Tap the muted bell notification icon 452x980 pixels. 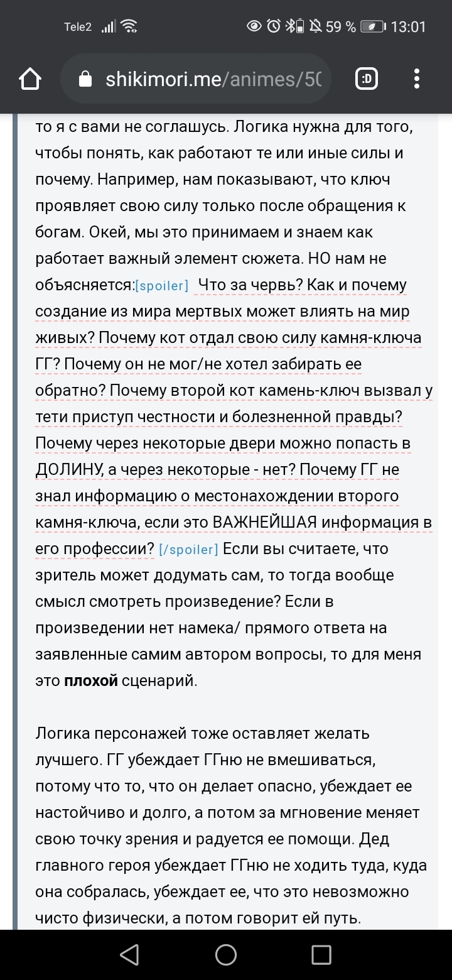tap(315, 26)
